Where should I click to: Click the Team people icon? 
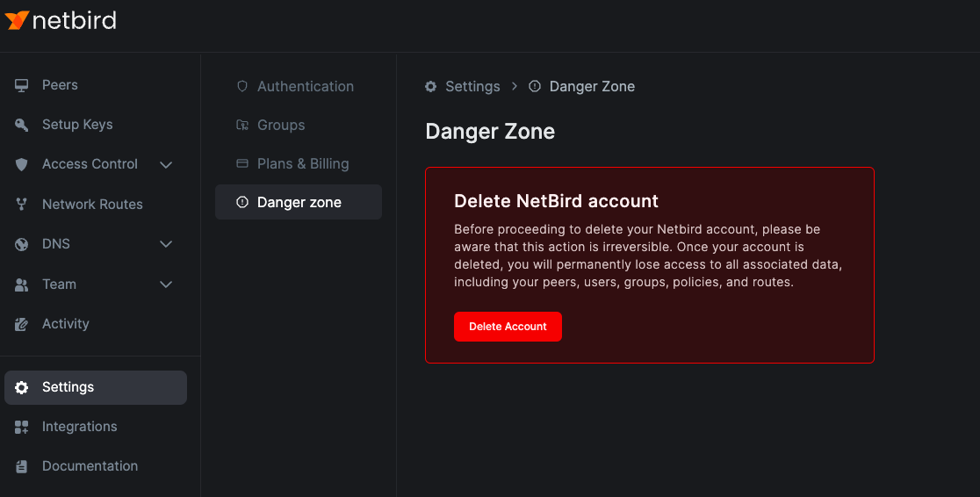tap(22, 285)
